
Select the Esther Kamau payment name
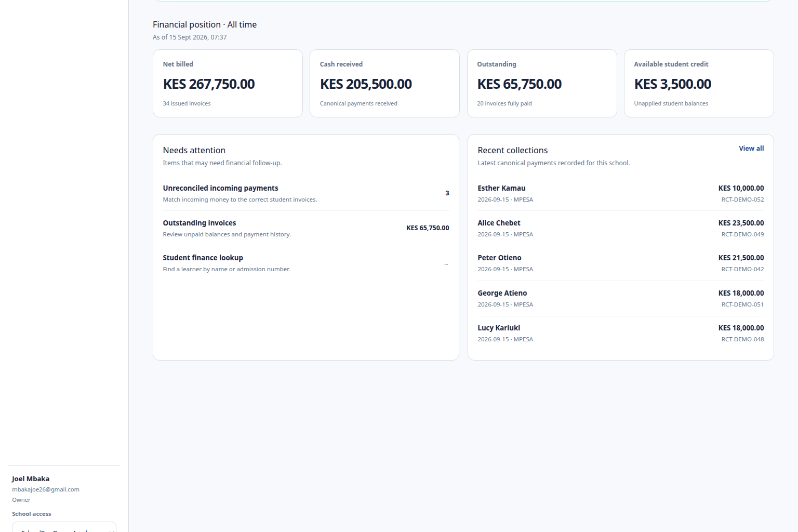501,188
